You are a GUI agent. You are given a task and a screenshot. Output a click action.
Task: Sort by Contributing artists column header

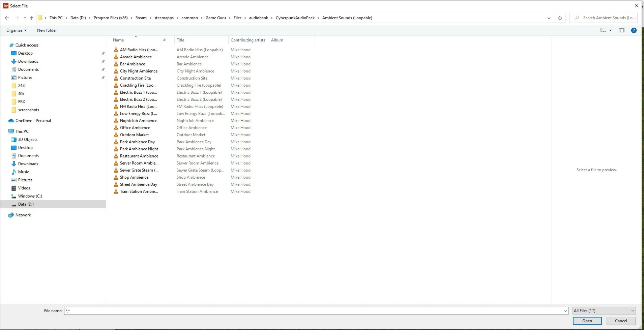pos(248,40)
